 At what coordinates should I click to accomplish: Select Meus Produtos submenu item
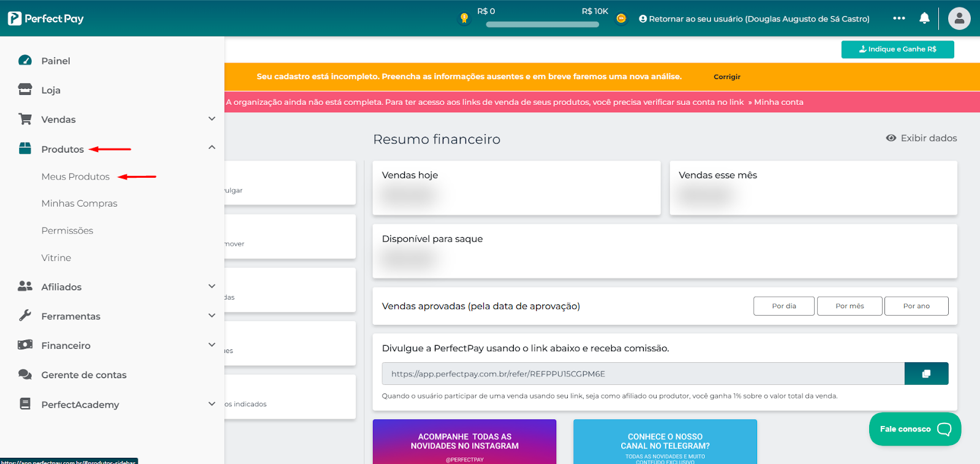pyautogui.click(x=75, y=177)
